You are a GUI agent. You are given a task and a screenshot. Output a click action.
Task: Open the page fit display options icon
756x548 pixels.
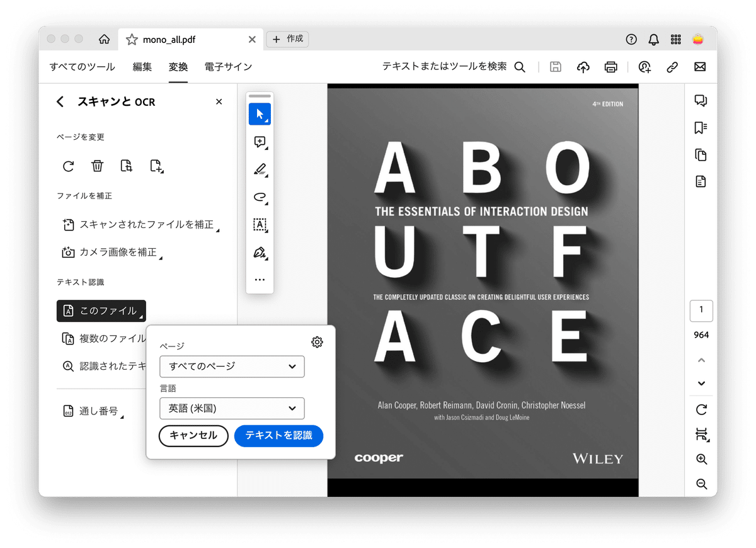click(701, 435)
